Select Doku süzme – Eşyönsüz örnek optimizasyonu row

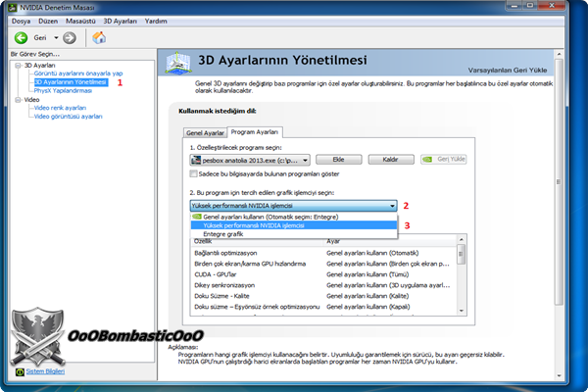(323, 307)
